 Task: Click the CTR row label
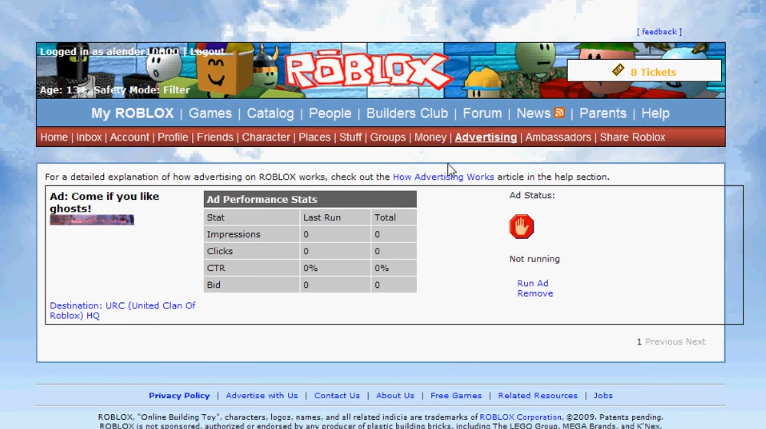216,268
